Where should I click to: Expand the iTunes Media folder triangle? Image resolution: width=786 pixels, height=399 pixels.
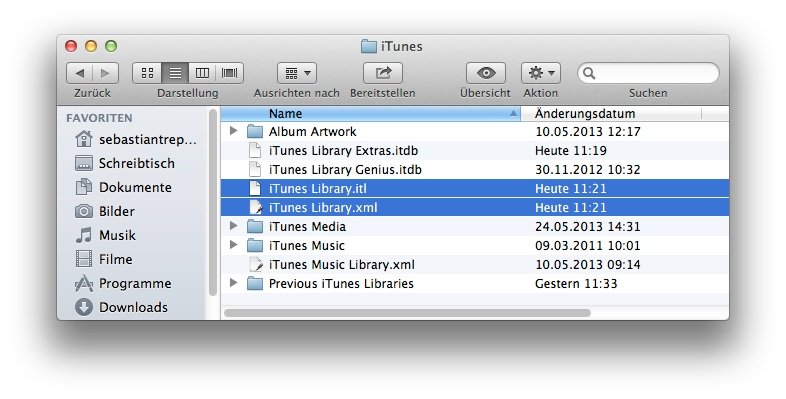(x=233, y=226)
